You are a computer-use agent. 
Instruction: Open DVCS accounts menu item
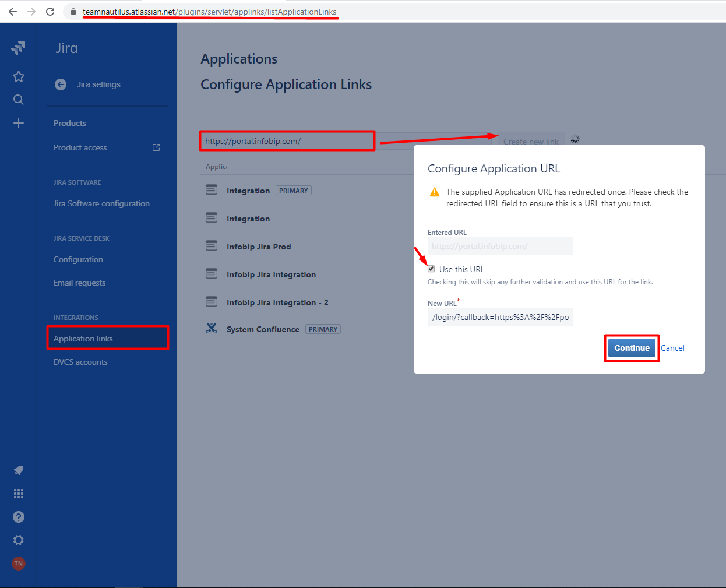click(80, 362)
